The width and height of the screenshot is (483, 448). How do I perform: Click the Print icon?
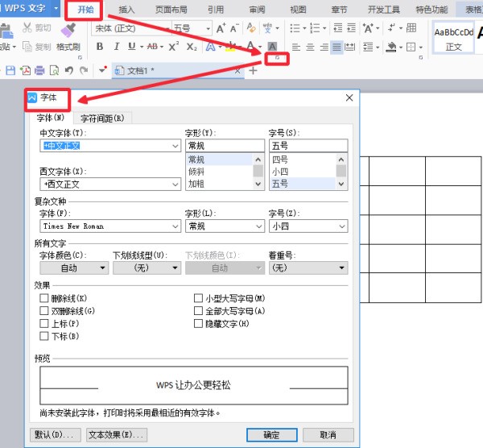pos(39,71)
